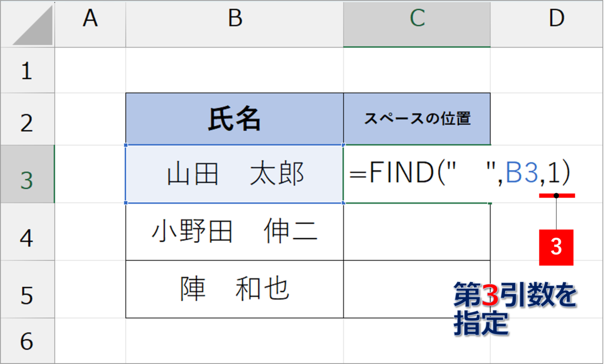Viewport: 607px width, 364px height.
Task: Select row 3 header
Action: pyautogui.click(x=27, y=174)
